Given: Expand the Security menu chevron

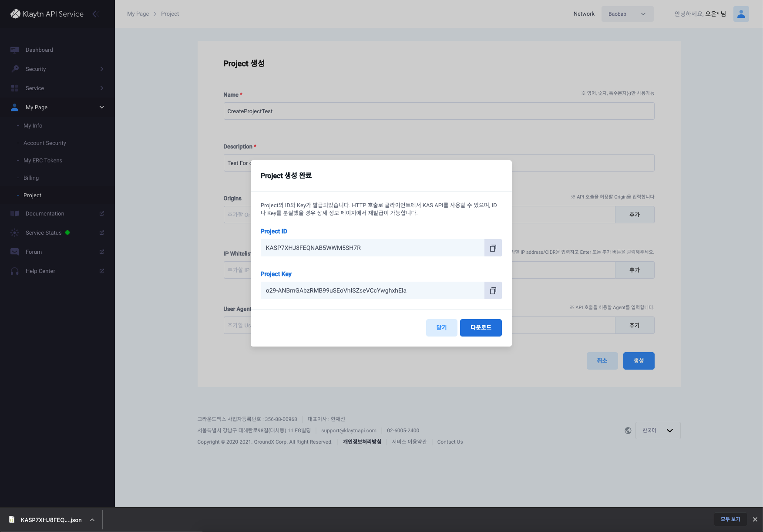Looking at the screenshot, I should [102, 69].
